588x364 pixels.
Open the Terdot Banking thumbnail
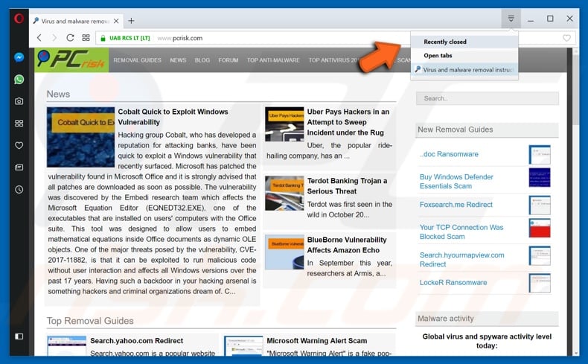284,193
